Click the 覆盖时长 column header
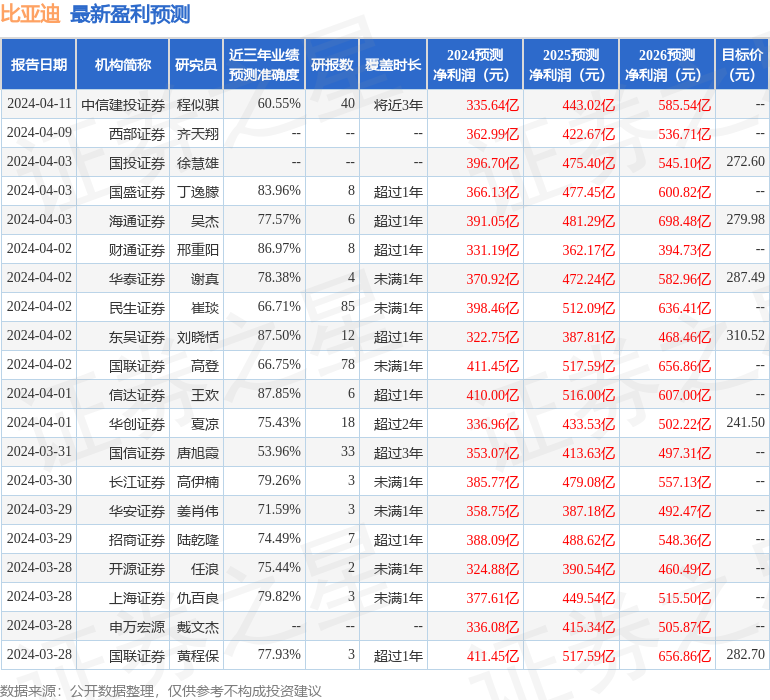770x700 pixels. tap(393, 64)
